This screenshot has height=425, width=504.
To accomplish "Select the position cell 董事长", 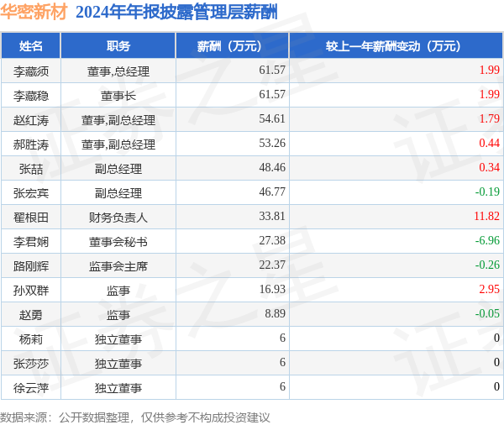I will pos(118,96).
